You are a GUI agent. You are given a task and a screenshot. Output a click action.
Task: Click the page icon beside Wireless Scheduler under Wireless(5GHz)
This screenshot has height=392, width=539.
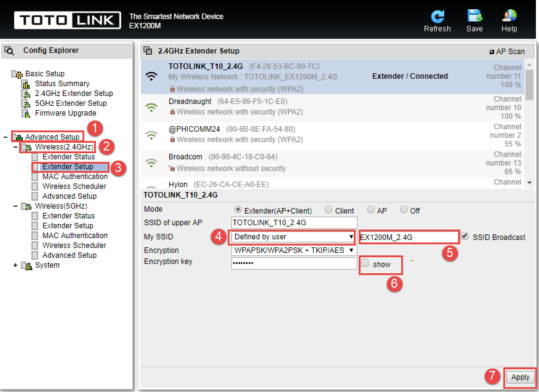tap(34, 246)
